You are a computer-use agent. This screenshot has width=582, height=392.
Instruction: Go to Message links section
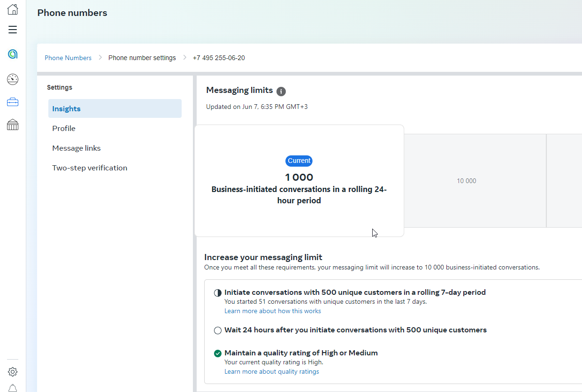(77, 148)
